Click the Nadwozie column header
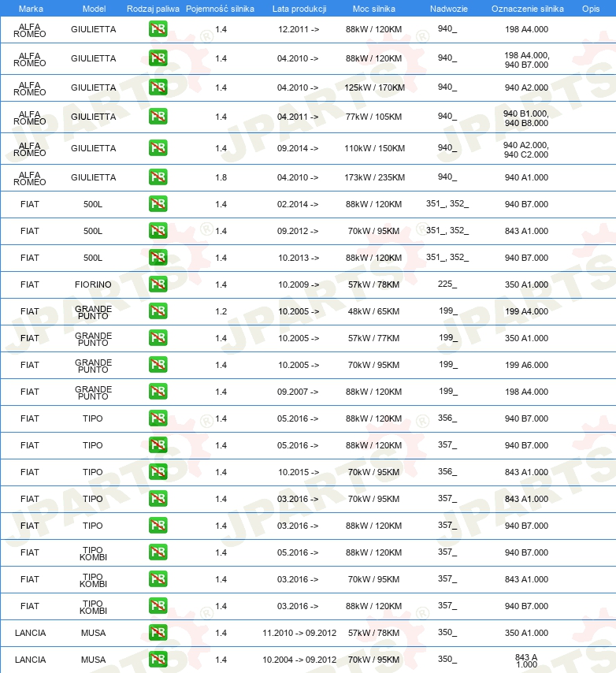Screen dimensions: 616x673 tap(449, 9)
